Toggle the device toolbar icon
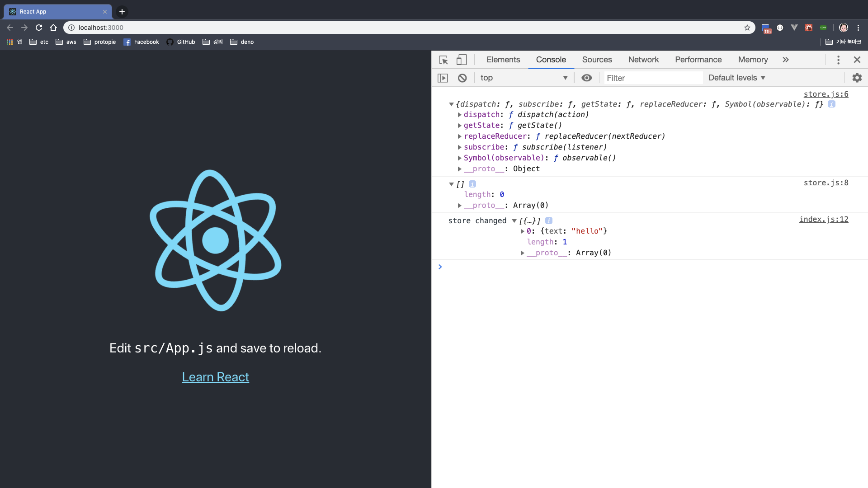The image size is (868, 488). [461, 60]
